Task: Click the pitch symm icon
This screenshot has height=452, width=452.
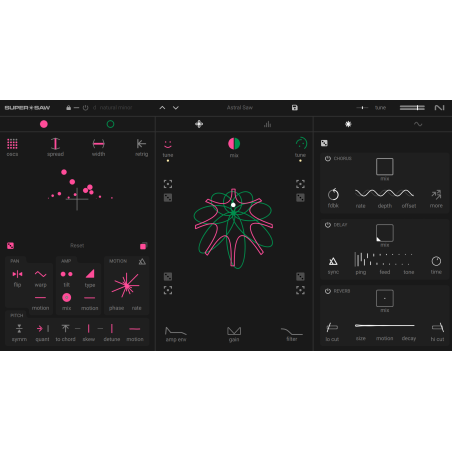Action: point(19,329)
